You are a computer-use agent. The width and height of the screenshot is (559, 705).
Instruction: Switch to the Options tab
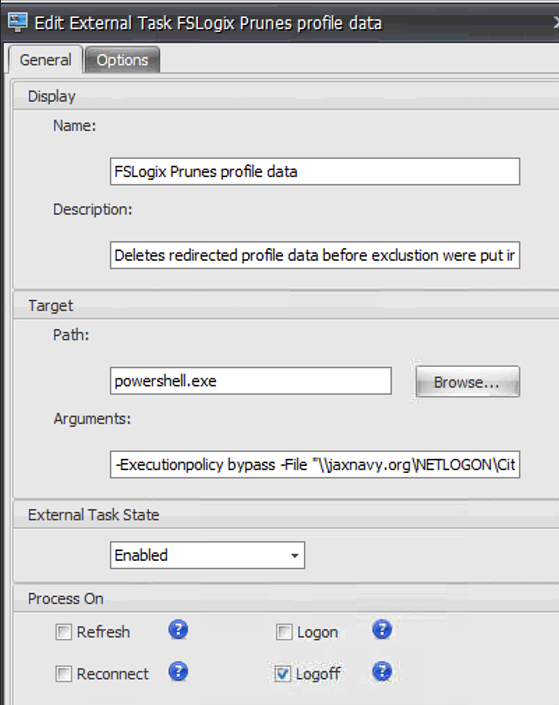(x=122, y=60)
